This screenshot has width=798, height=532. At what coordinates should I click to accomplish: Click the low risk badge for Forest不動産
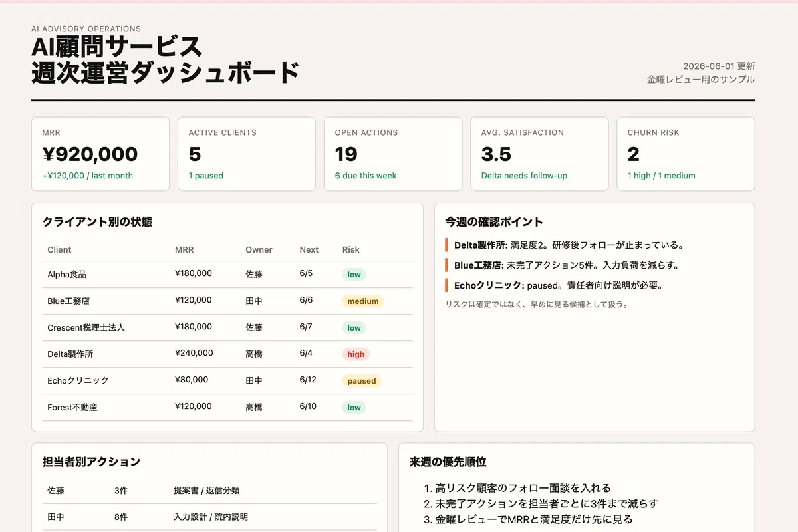tap(354, 408)
